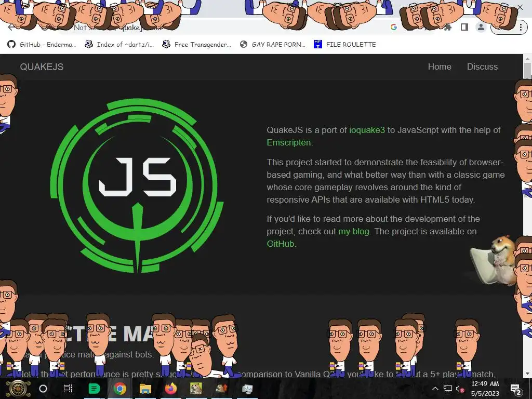
Task: Click the muted volume tray icon
Action: point(460,389)
